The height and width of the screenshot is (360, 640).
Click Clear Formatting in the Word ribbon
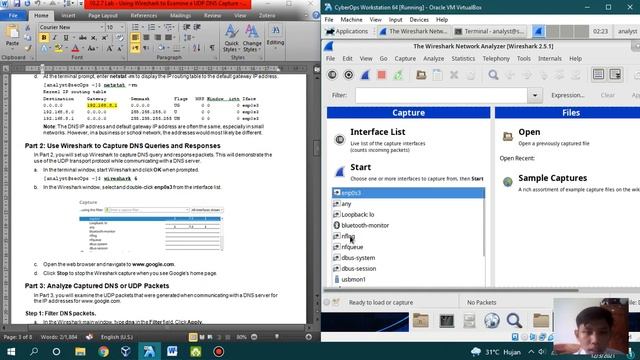120,38
